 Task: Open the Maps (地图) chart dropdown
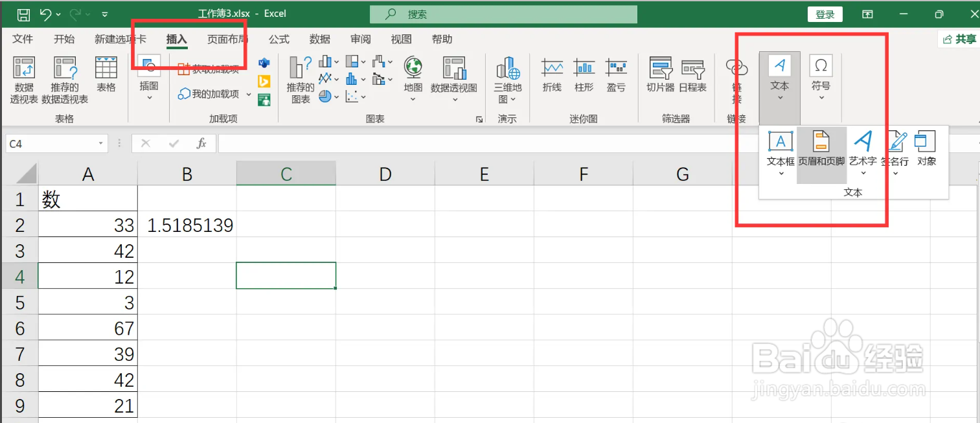pyautogui.click(x=413, y=79)
